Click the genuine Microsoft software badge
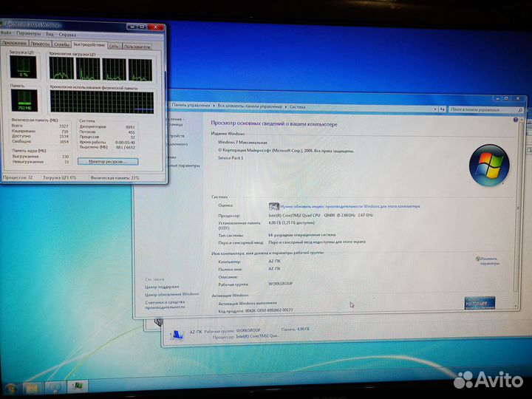The height and width of the screenshot is (399, 532). click(x=480, y=303)
